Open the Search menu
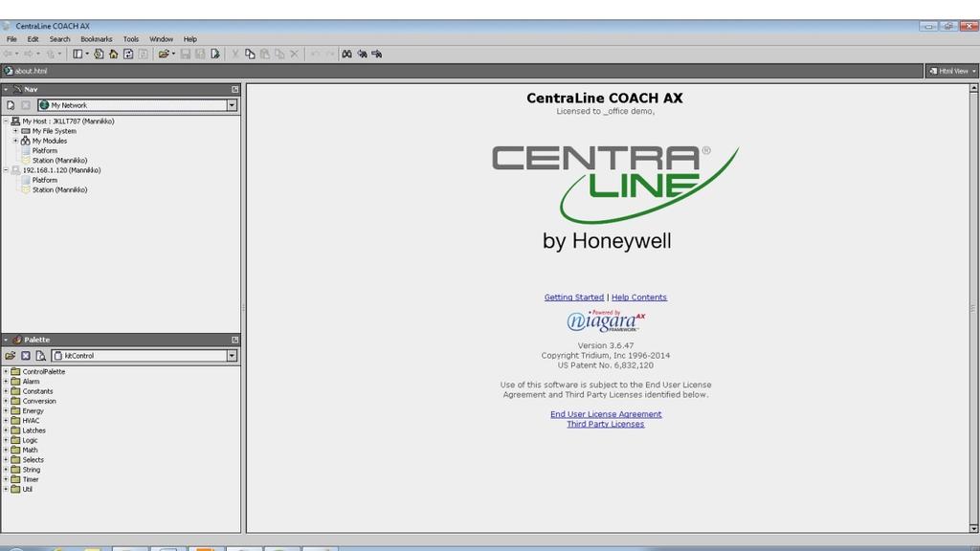Screen dimensions: 980x551 coord(60,38)
